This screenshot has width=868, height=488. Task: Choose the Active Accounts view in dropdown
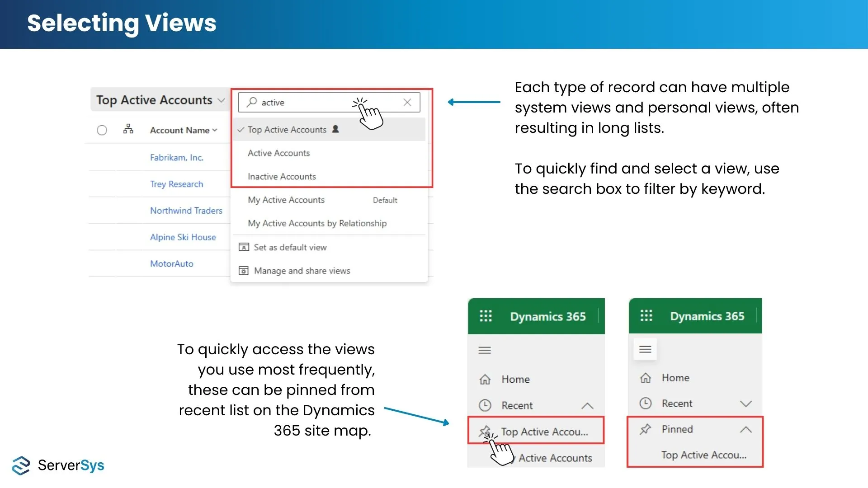tap(278, 153)
